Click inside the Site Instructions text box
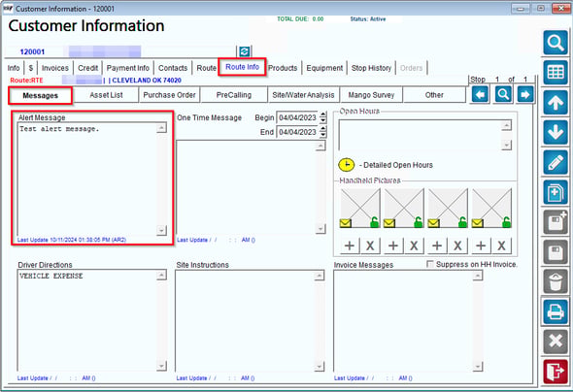Viewport: 573px width, 392px height. pos(246,320)
